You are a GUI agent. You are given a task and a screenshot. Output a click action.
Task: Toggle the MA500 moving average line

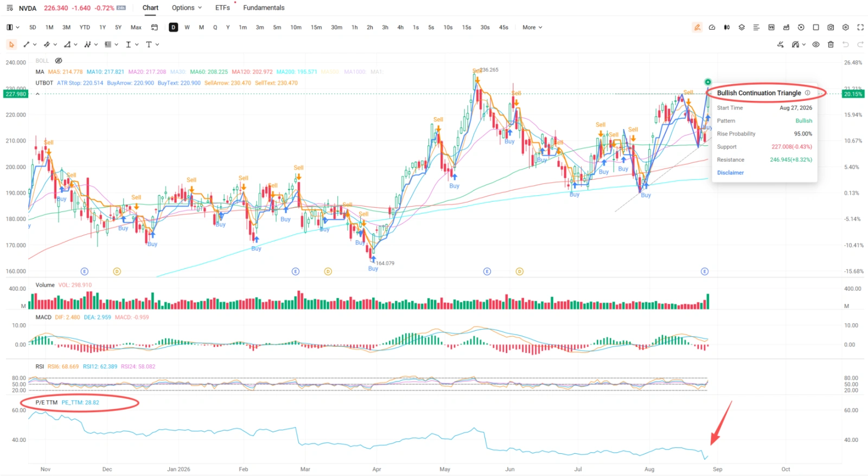[330, 72]
